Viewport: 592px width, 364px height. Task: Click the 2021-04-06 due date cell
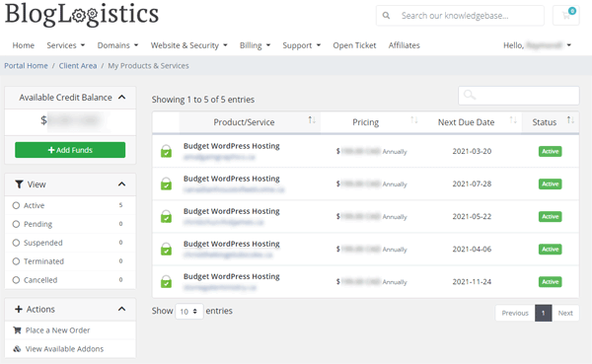tap(472, 250)
